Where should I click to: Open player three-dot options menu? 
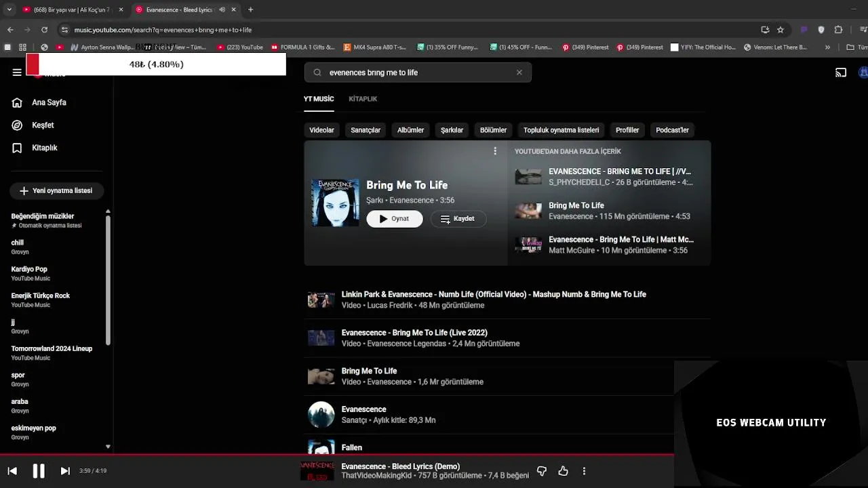point(584,471)
